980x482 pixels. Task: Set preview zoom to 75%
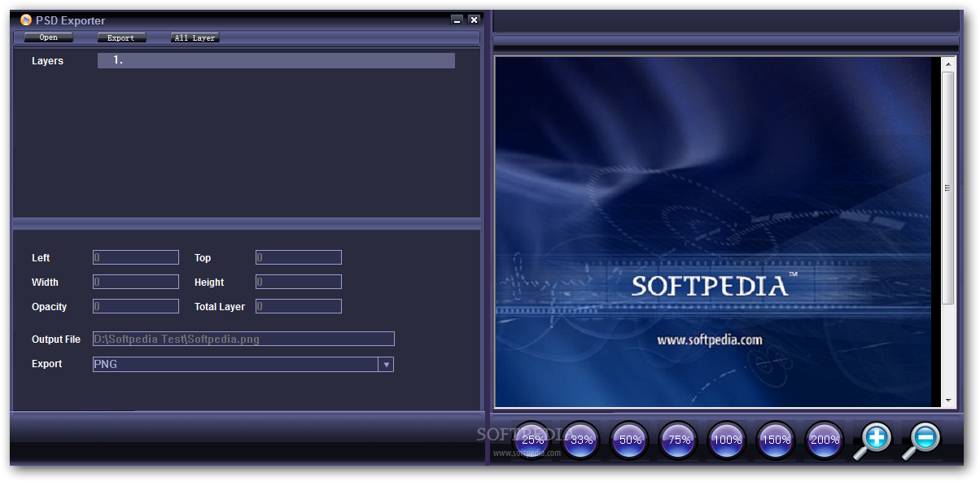(679, 440)
